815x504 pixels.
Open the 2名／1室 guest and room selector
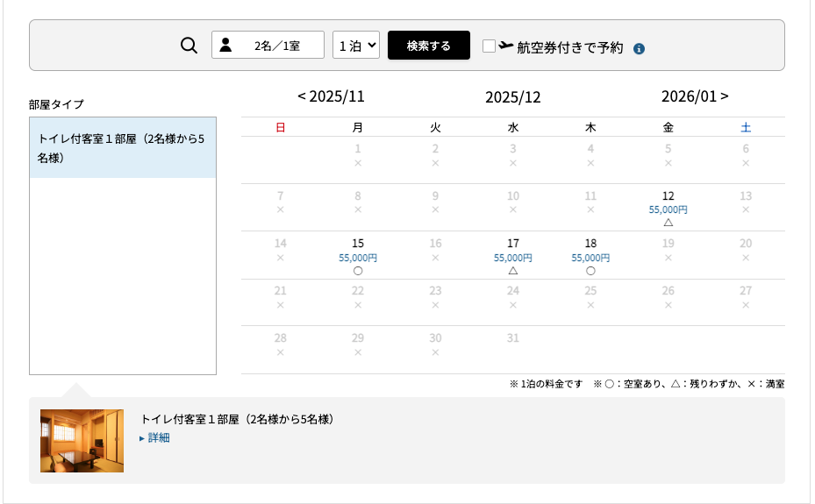click(x=268, y=46)
